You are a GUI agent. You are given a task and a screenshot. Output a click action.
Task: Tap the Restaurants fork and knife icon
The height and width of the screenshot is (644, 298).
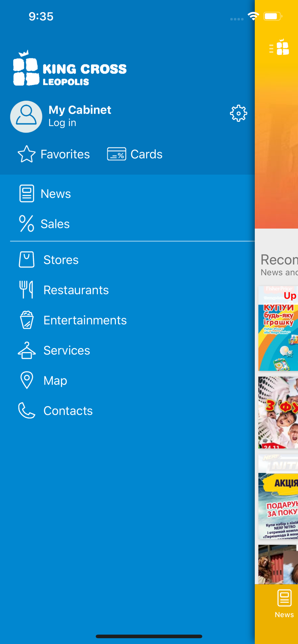pos(26,289)
